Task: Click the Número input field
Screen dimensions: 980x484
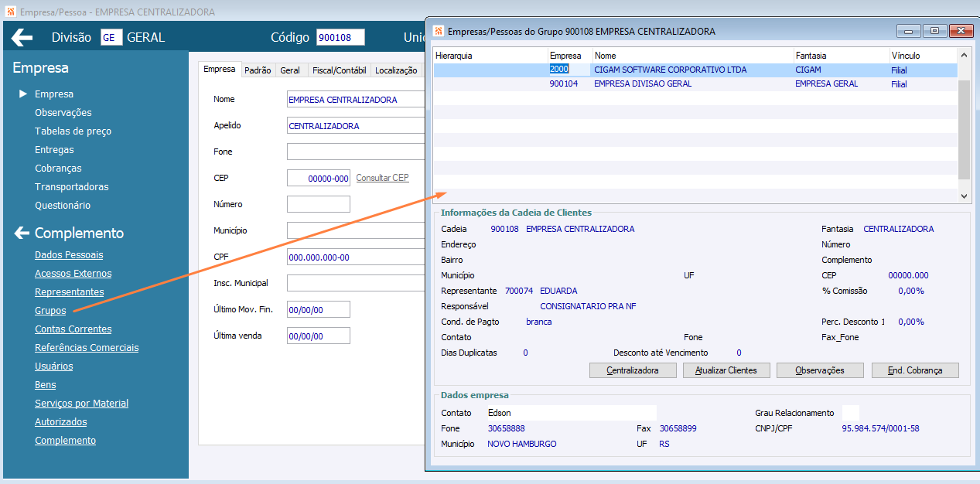Action: (x=319, y=204)
